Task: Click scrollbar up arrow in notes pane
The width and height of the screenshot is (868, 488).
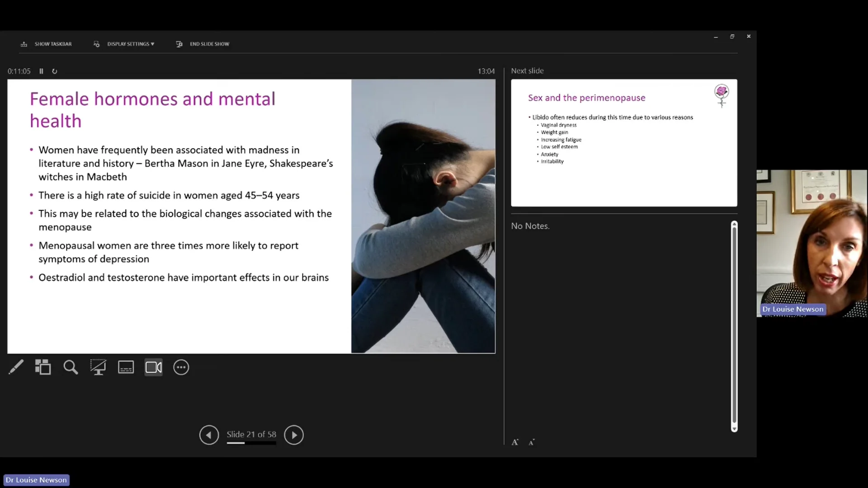Action: pyautogui.click(x=734, y=224)
